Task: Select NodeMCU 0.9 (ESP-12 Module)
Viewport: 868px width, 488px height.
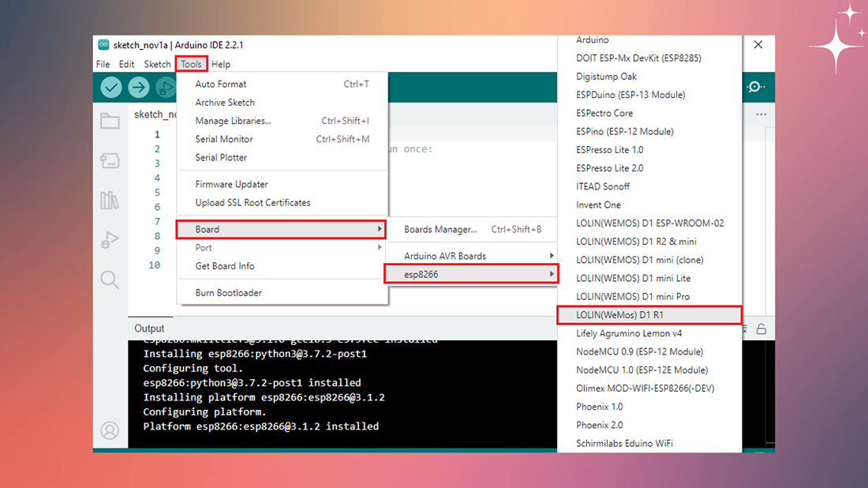Action: tap(649, 351)
